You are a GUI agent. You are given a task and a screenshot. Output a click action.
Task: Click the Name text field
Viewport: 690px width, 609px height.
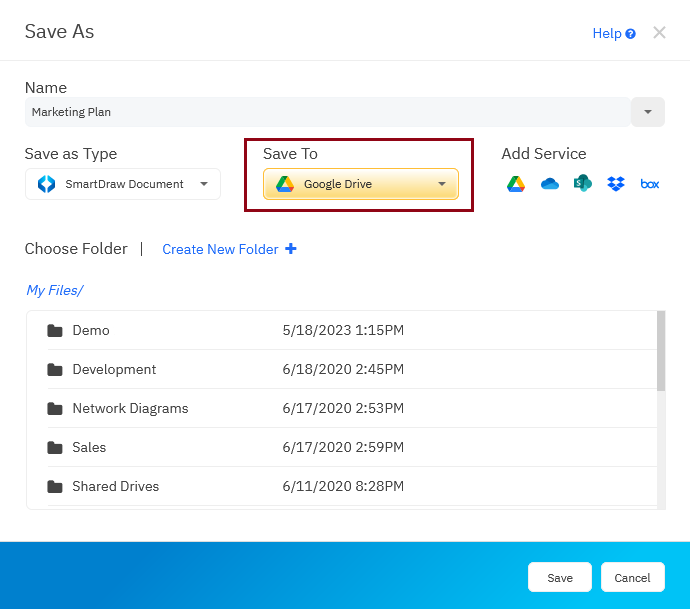coord(327,112)
